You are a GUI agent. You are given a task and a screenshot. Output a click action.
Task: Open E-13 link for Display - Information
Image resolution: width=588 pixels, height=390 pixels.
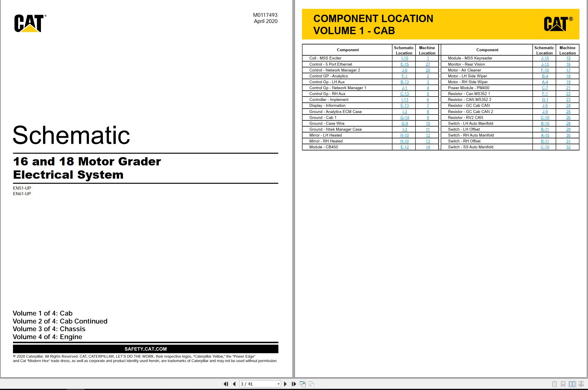[x=405, y=105]
